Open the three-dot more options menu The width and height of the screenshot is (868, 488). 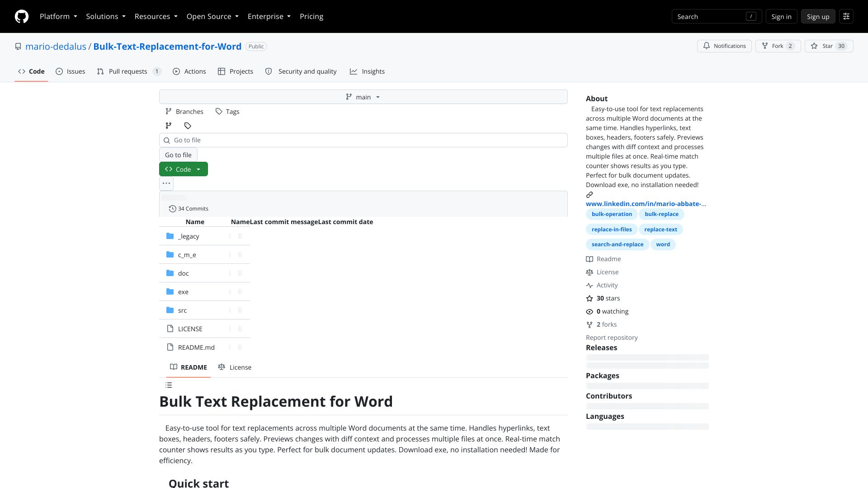166,183
